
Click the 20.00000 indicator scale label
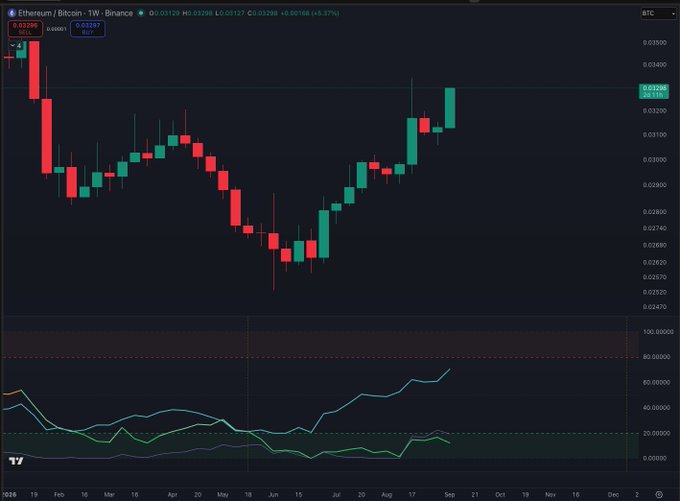point(658,433)
